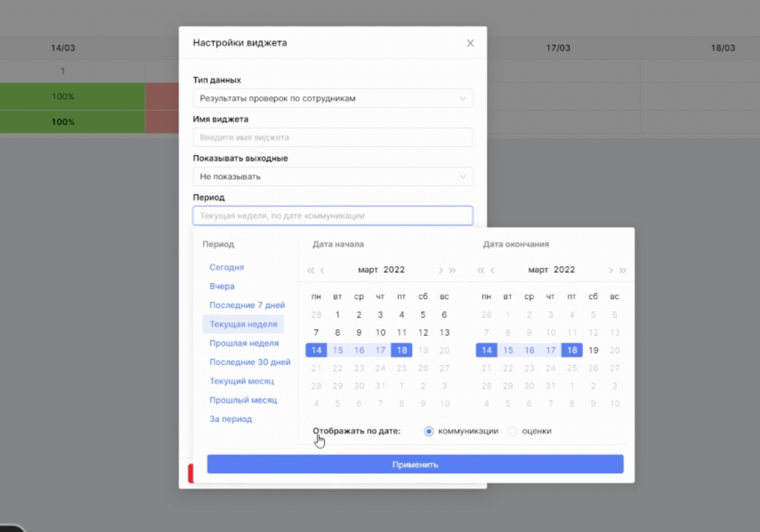The height and width of the screenshot is (532, 760).
Task: Pick March 19 in end date calendar
Action: (x=593, y=350)
